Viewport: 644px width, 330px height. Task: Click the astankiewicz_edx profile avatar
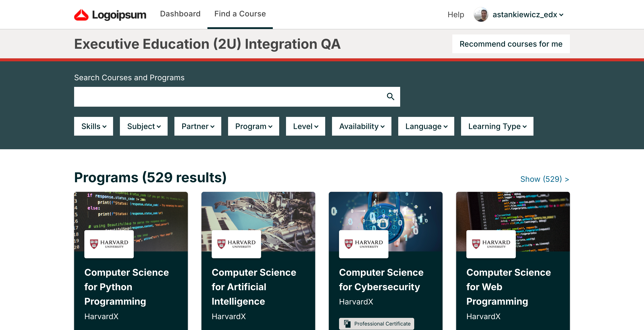click(481, 14)
